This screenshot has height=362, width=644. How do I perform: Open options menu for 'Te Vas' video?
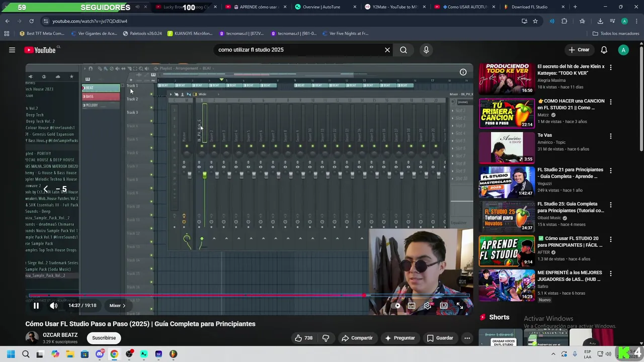[611, 136]
